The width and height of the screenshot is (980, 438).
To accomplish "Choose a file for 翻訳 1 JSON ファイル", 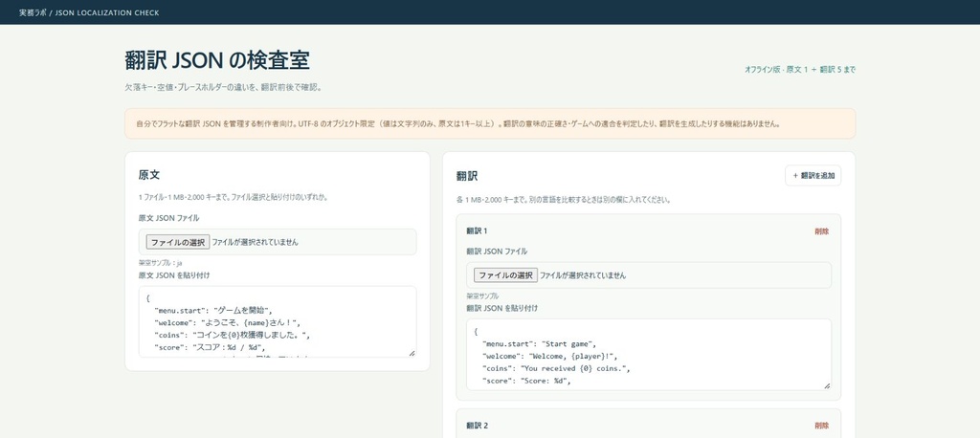I will click(505, 274).
